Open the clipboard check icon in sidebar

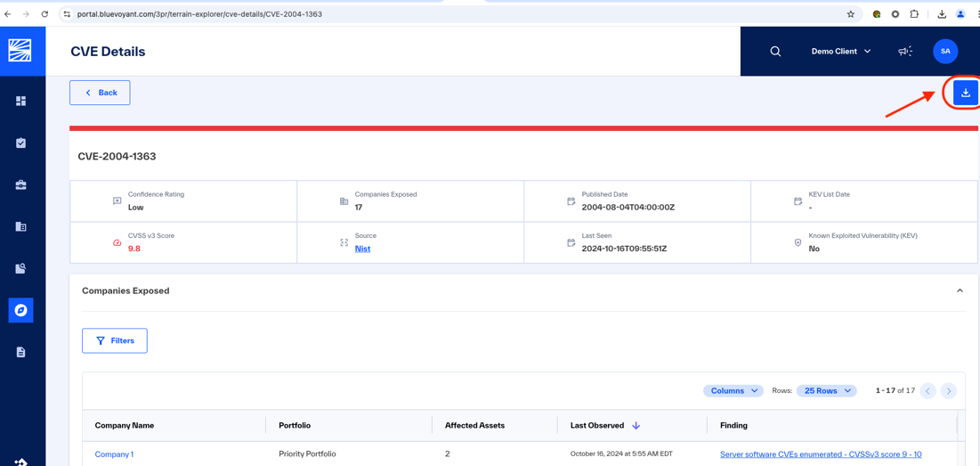[20, 143]
